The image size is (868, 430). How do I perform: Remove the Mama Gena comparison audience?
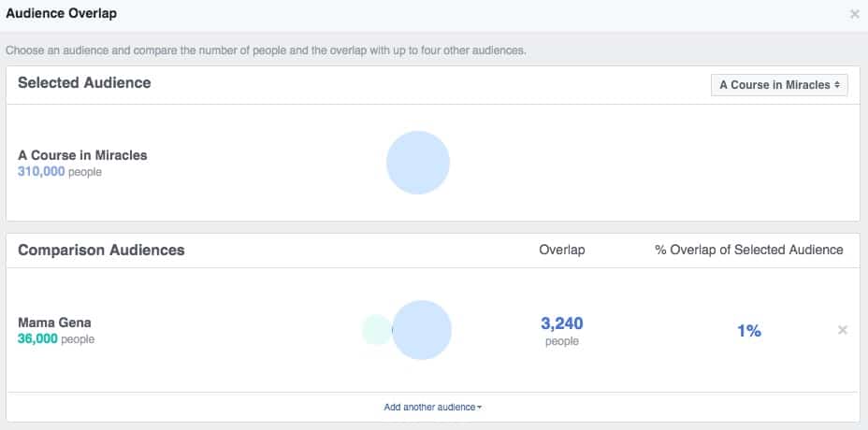click(843, 330)
